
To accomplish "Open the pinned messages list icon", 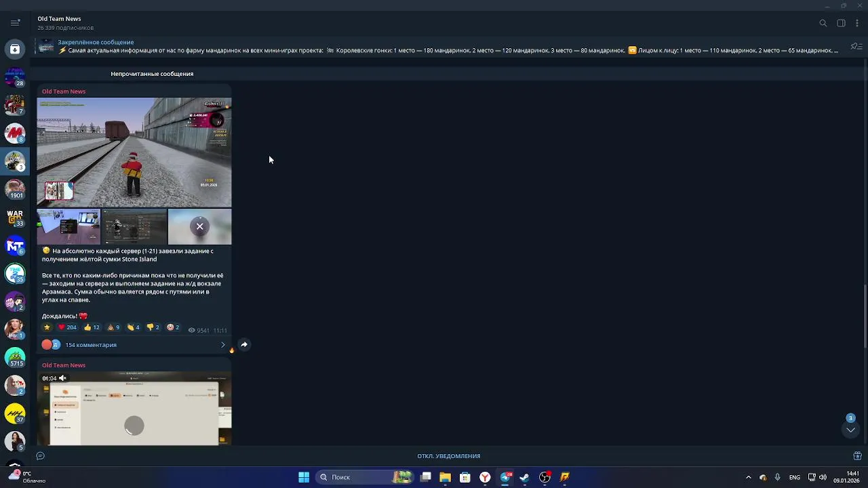I will coord(856,47).
